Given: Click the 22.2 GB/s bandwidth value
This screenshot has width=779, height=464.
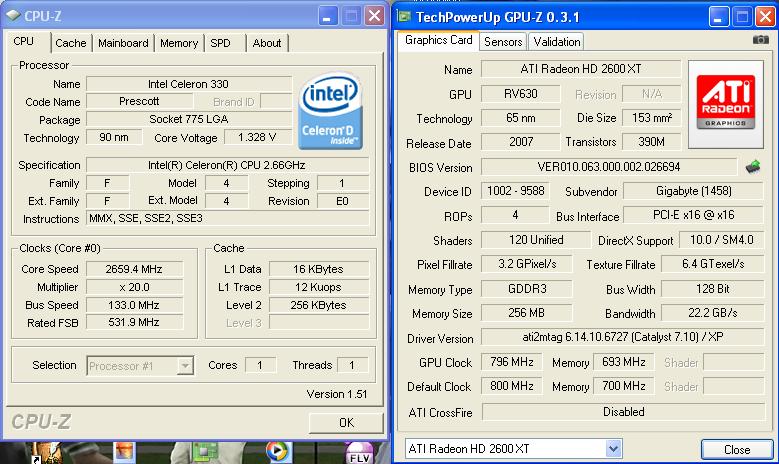Looking at the screenshot, I should [713, 313].
